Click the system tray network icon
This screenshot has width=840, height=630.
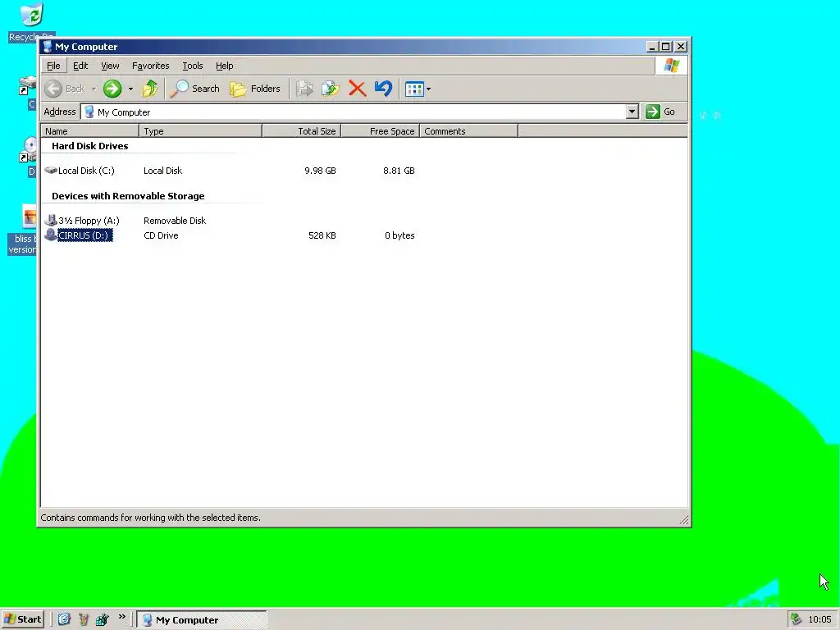[796, 619]
